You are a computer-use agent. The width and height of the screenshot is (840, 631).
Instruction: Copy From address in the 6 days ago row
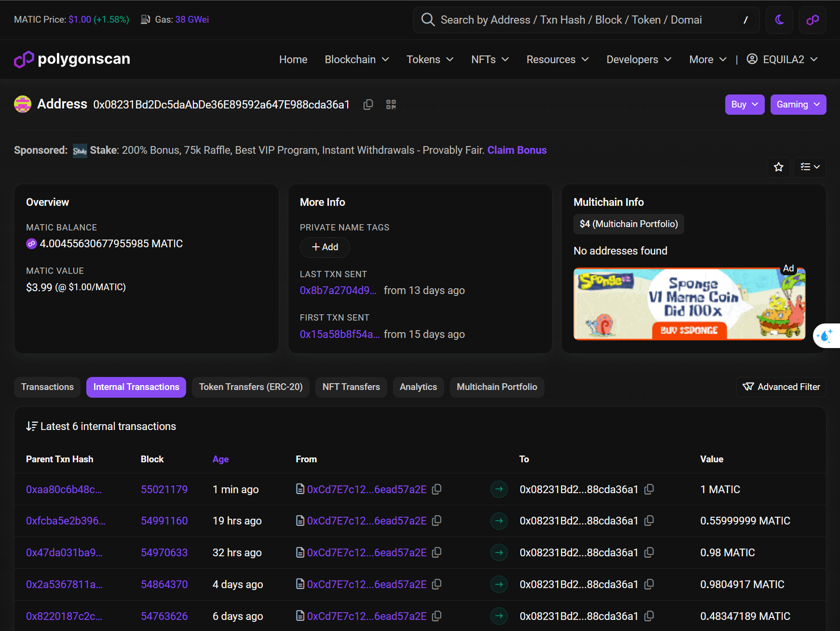point(437,616)
